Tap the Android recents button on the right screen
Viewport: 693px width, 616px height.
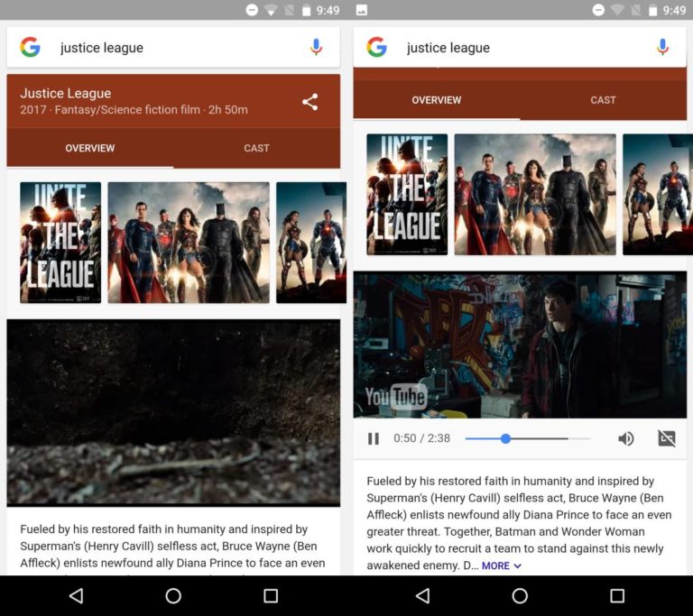[617, 595]
